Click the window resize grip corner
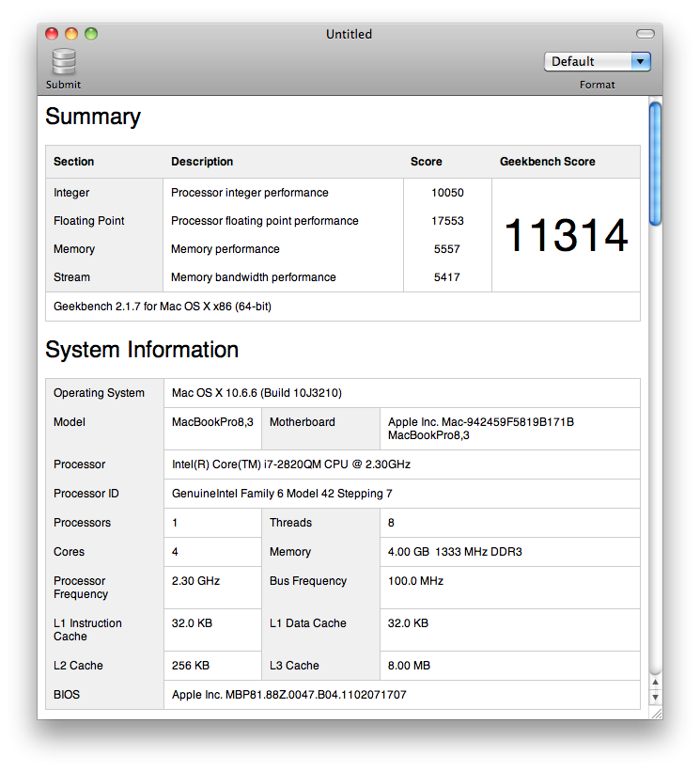 pos(656,713)
